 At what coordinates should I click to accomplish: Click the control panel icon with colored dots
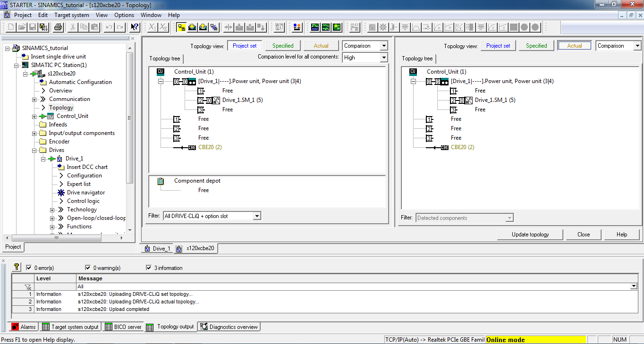[297, 27]
